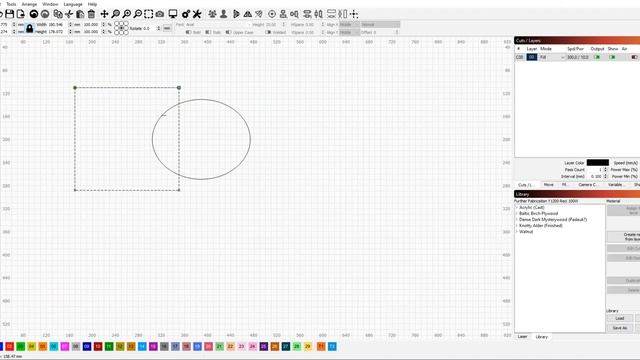This screenshot has height=360, width=640.
Task: Toggle Show for layer C00
Action: tap(612, 57)
